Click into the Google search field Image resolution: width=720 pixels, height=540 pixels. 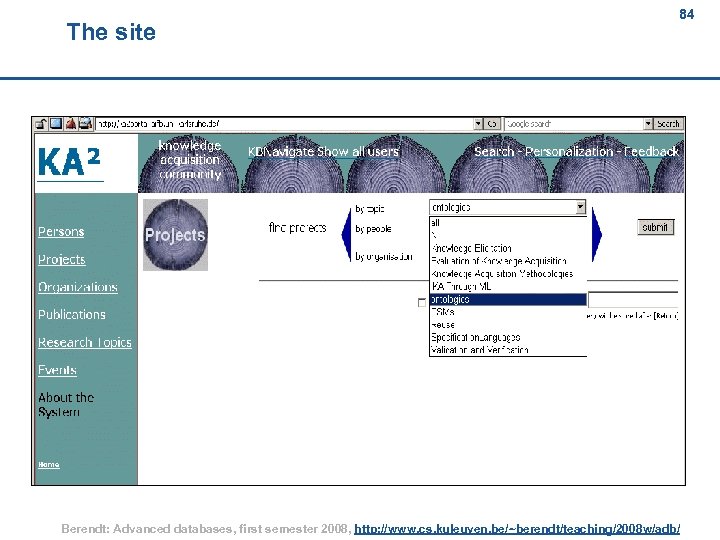click(574, 124)
